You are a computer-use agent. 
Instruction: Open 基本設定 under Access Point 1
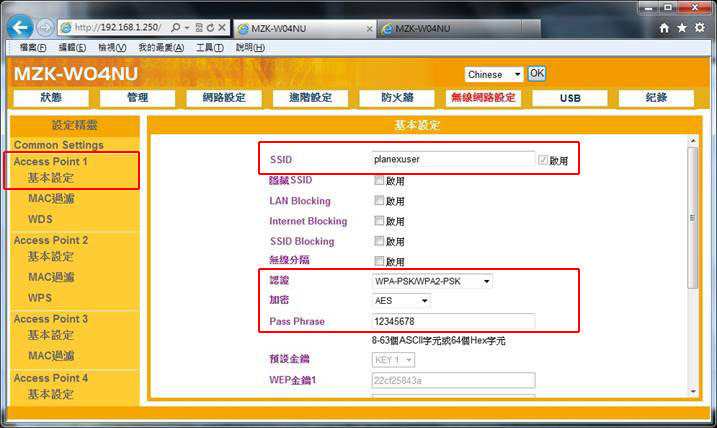tap(51, 178)
